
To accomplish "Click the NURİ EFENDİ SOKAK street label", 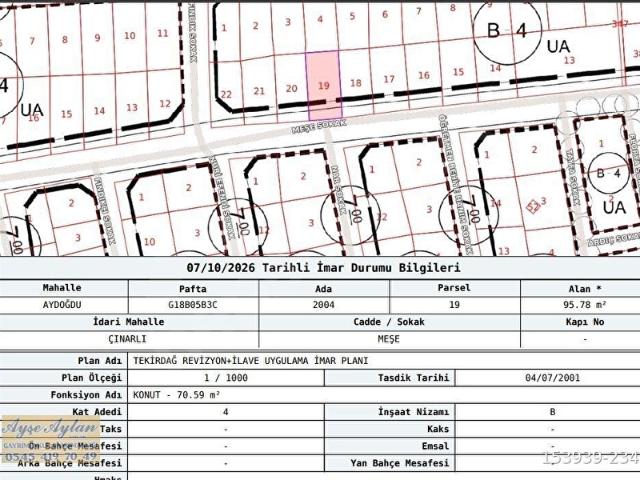I will click(x=223, y=197).
